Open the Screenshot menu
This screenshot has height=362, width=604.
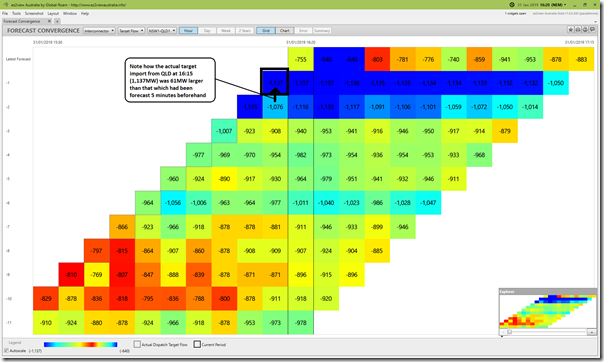tap(34, 13)
